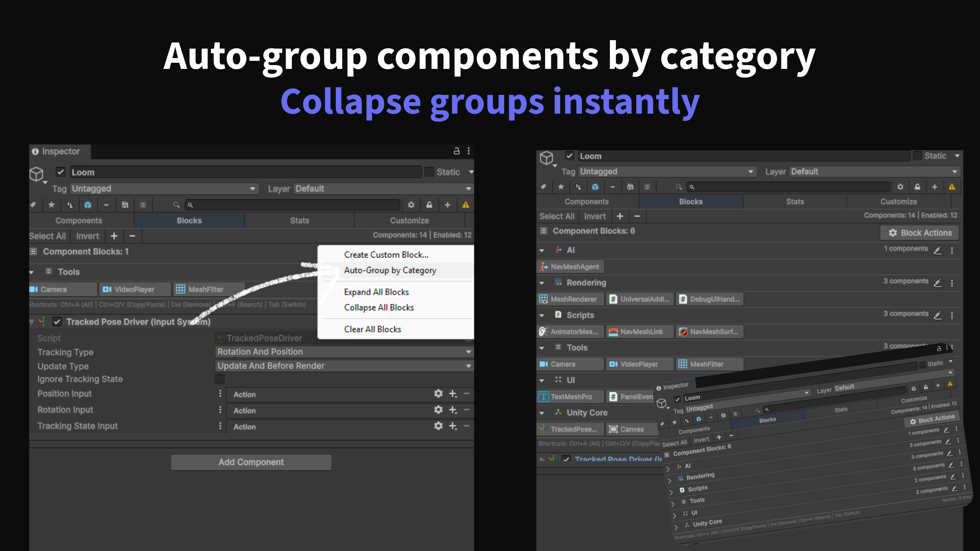Click pencil edit icon on Rendering block

[x=938, y=283]
